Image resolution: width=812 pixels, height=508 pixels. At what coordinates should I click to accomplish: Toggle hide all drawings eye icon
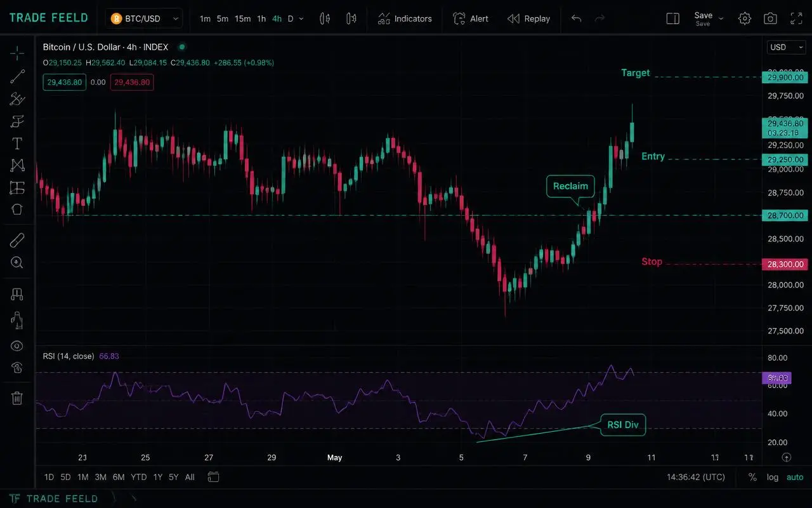(17, 345)
